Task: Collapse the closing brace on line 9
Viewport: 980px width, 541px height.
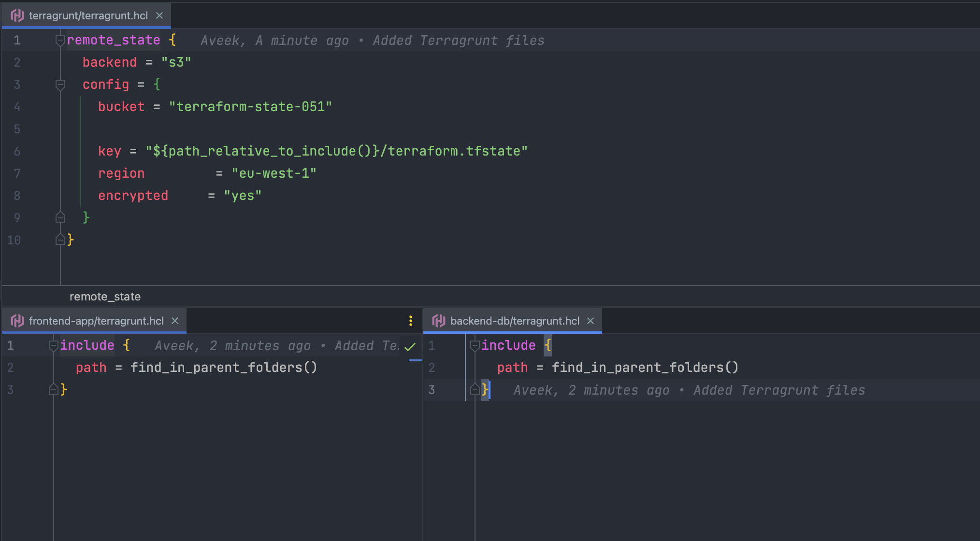Action: click(58, 217)
